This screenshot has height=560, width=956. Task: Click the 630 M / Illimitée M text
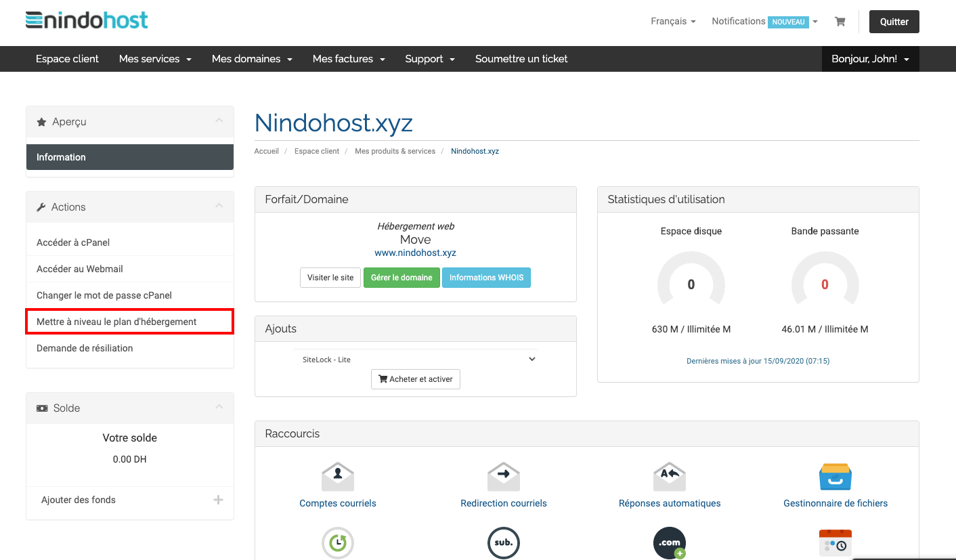(x=691, y=329)
